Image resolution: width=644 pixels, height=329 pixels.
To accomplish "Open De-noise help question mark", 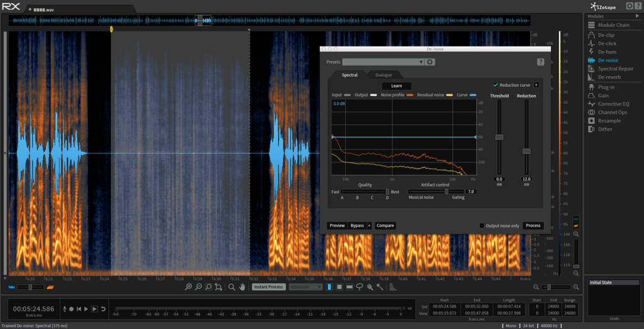I will (540, 62).
